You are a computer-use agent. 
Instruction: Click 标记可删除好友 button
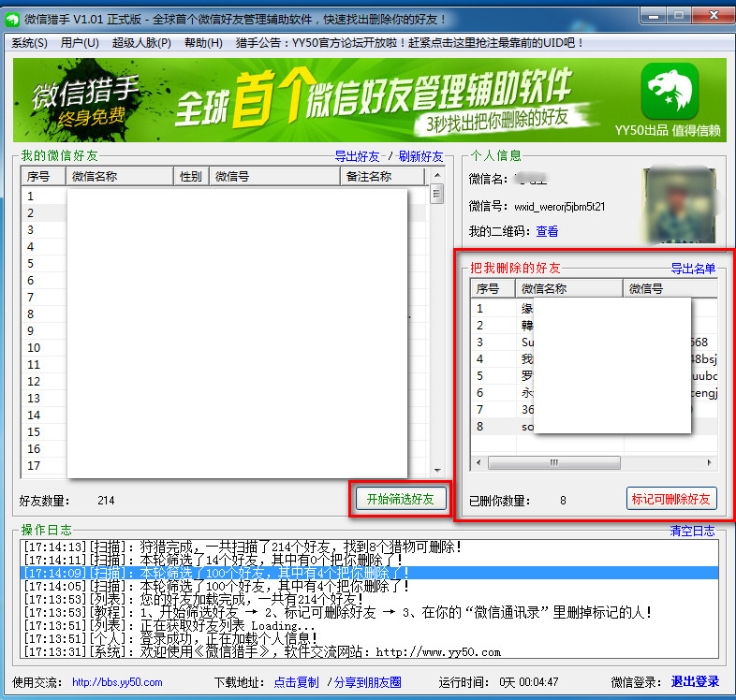click(x=671, y=499)
